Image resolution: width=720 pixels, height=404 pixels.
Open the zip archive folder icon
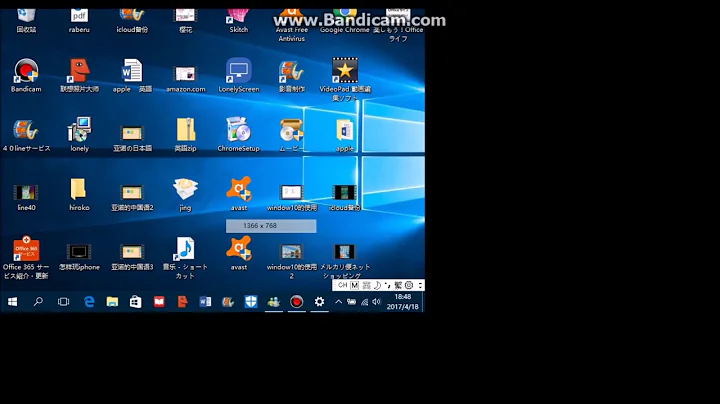(x=186, y=130)
